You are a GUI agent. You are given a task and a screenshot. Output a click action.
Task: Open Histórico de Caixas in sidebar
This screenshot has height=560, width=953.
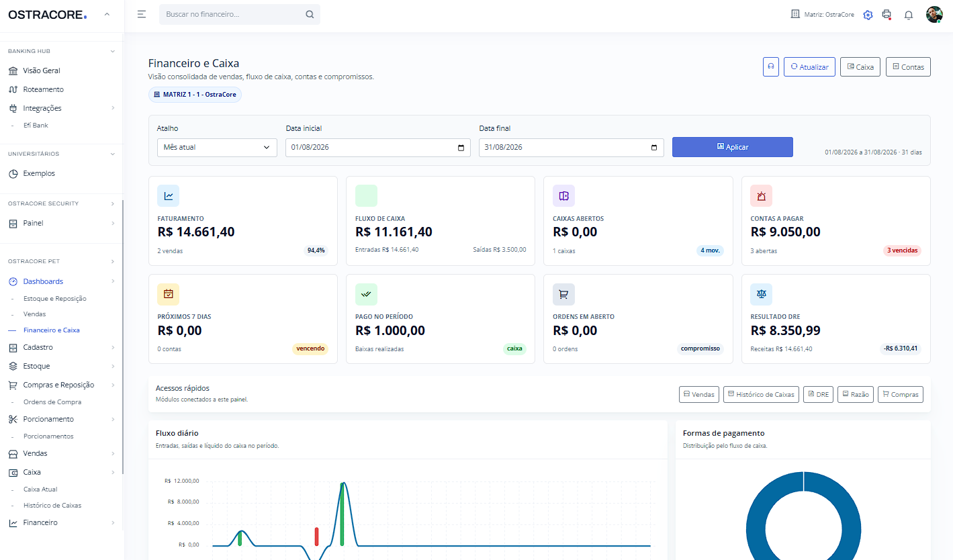[x=52, y=505]
